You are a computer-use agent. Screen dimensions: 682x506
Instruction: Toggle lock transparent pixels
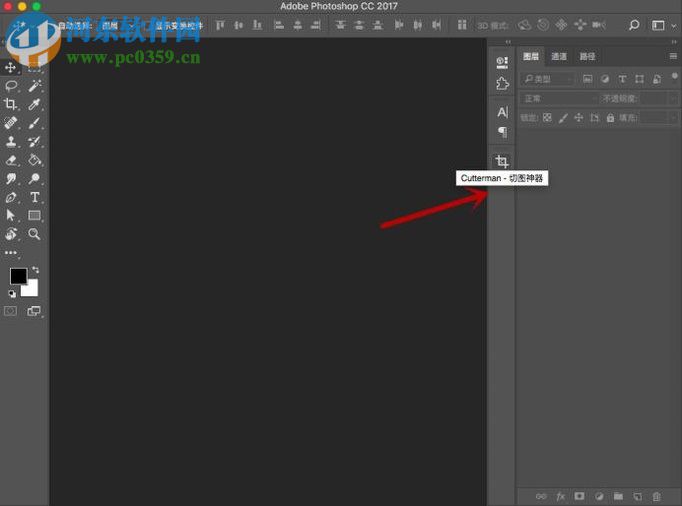click(547, 117)
